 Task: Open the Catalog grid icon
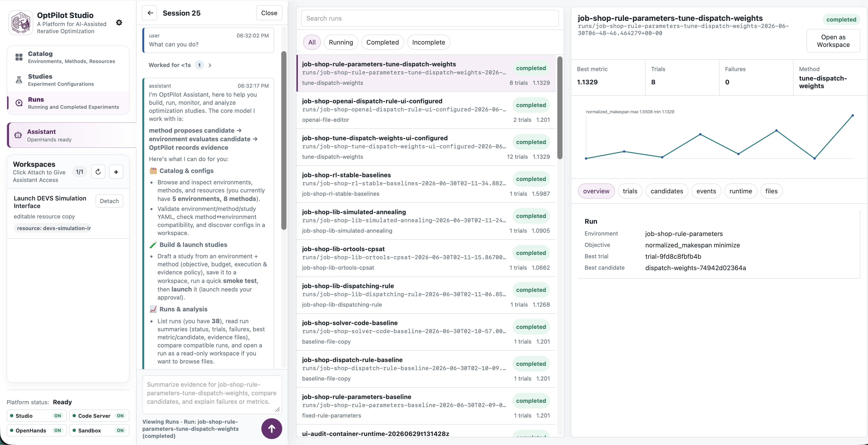click(x=19, y=57)
